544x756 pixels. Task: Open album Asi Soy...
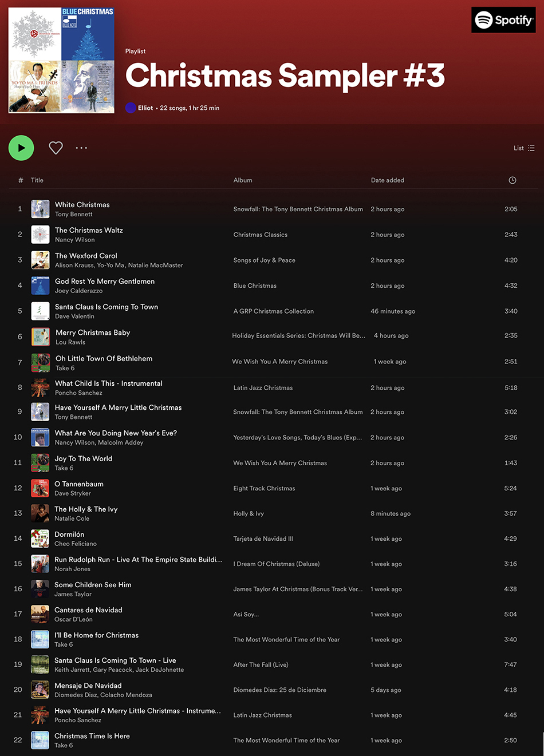246,614
